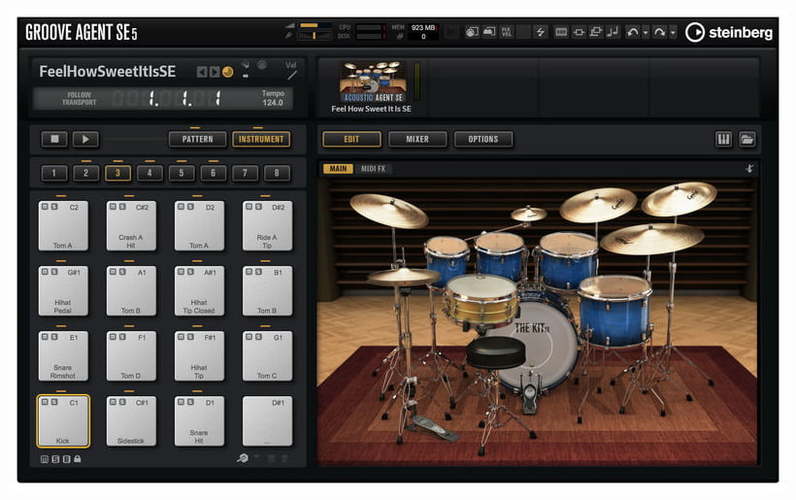Toggle the global mute button below the pads
The height and width of the screenshot is (500, 796).
pyautogui.click(x=44, y=459)
